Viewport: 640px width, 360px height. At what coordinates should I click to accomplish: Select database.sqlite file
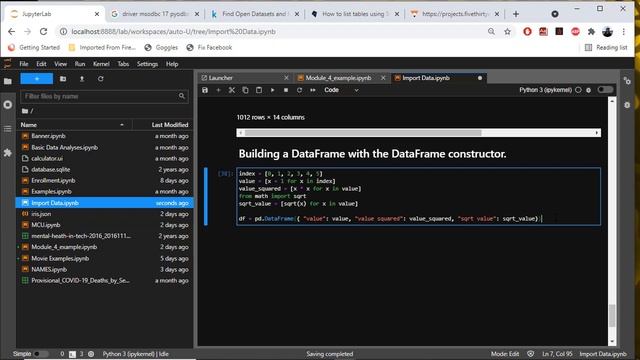(104, 169)
